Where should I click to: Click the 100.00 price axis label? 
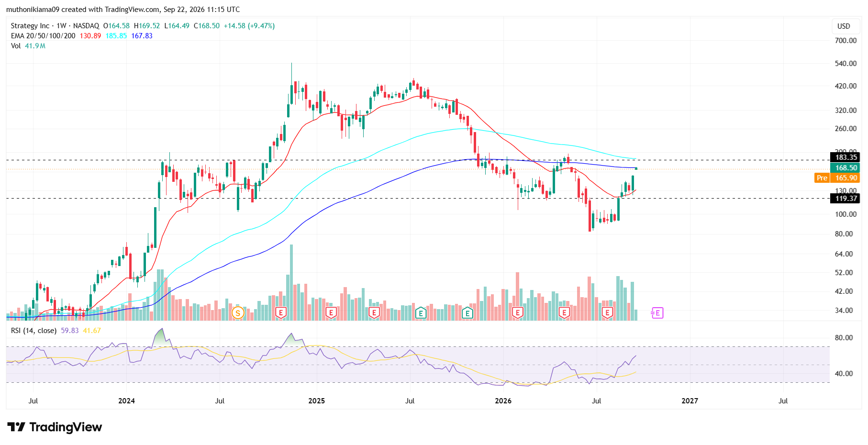pyautogui.click(x=846, y=214)
